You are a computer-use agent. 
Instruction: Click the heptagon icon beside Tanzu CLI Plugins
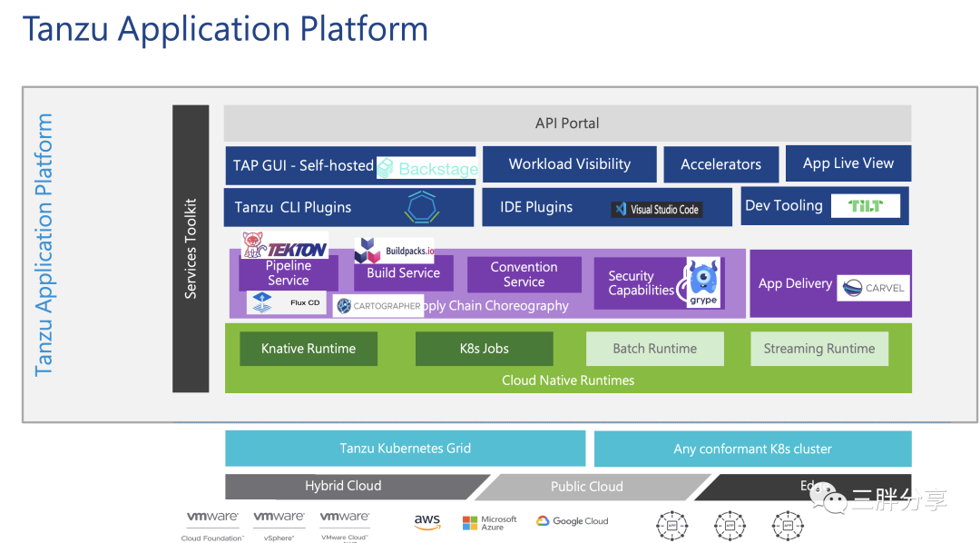pos(422,206)
